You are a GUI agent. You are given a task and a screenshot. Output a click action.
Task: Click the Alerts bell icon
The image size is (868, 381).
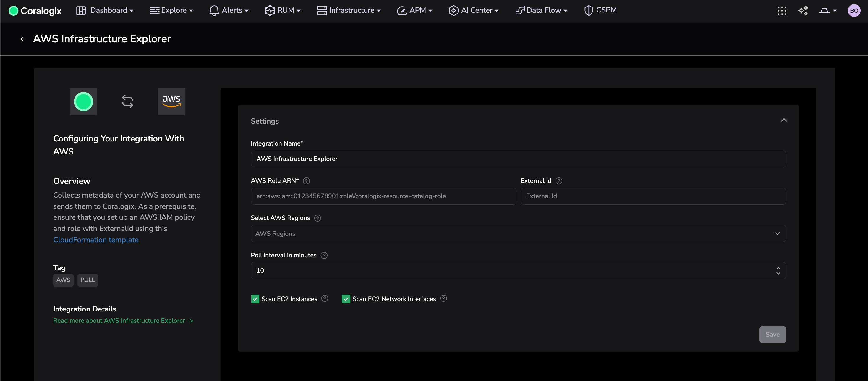coord(214,11)
